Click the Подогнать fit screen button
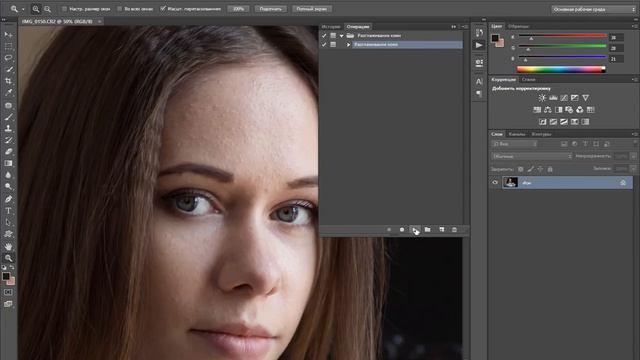Viewport: 640px width, 360px height. click(270, 9)
